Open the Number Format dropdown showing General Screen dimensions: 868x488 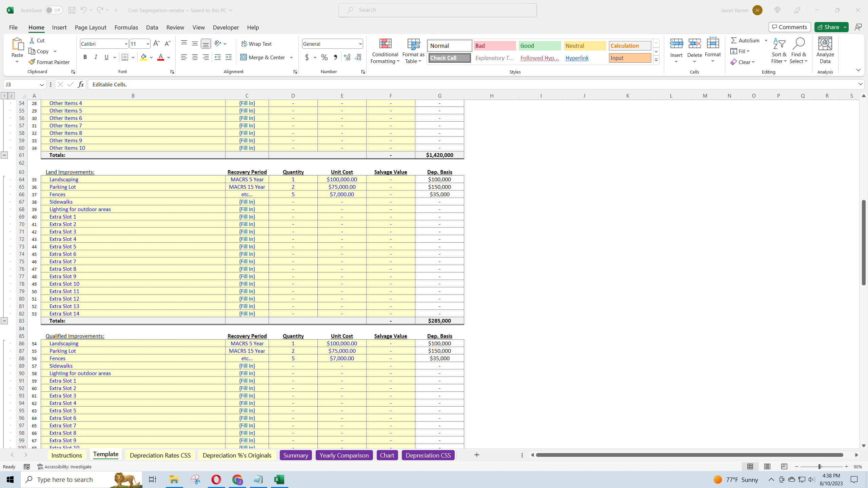[x=360, y=44]
